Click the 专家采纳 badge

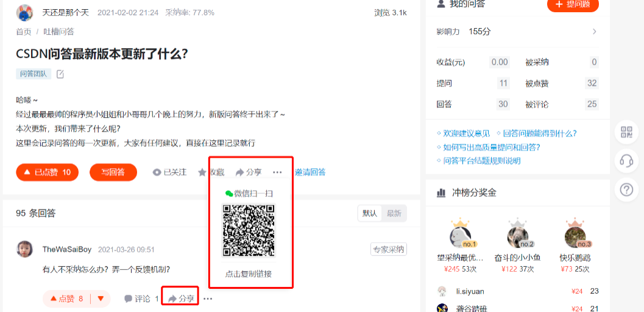(x=389, y=249)
